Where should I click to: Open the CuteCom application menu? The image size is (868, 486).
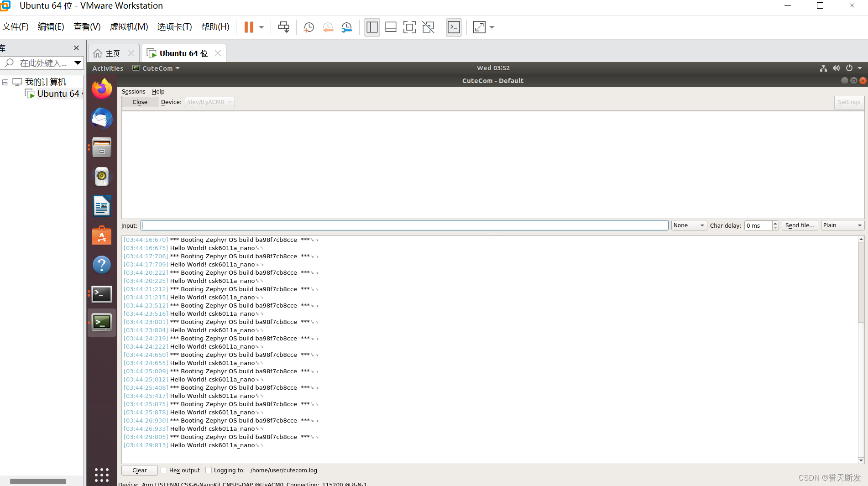pyautogui.click(x=157, y=68)
